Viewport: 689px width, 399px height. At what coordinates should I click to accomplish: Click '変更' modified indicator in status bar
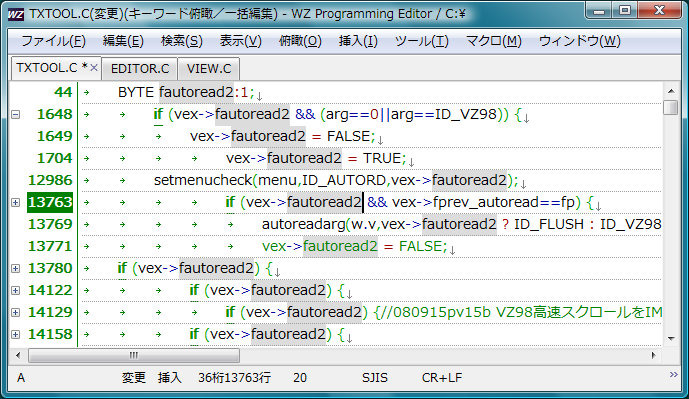click(x=134, y=378)
